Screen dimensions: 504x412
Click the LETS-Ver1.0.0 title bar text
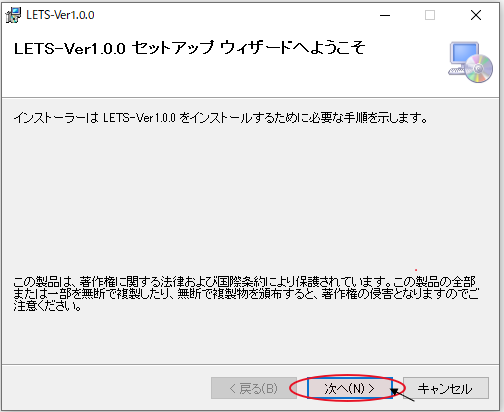pos(60,15)
